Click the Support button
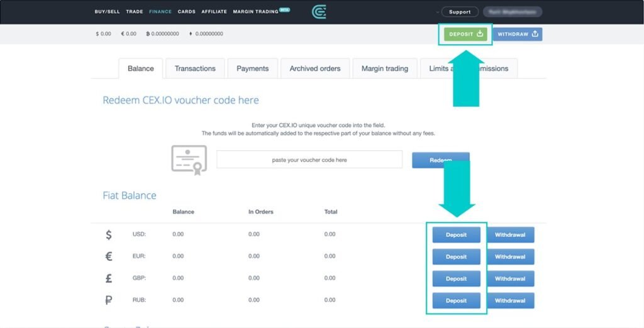This screenshot has height=328, width=644. coord(460,12)
